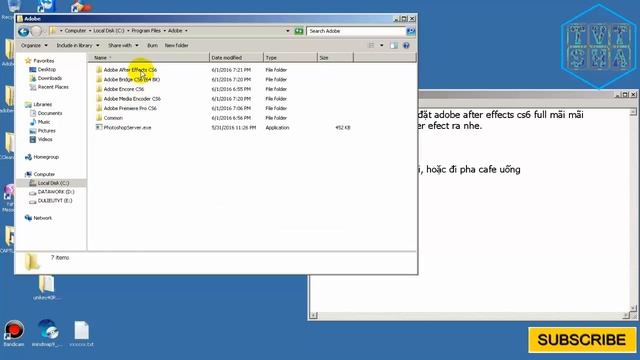Viewport: 640px width, 360px height.
Task: Click the yellow SUBSCRIBE button
Action: coord(582,340)
